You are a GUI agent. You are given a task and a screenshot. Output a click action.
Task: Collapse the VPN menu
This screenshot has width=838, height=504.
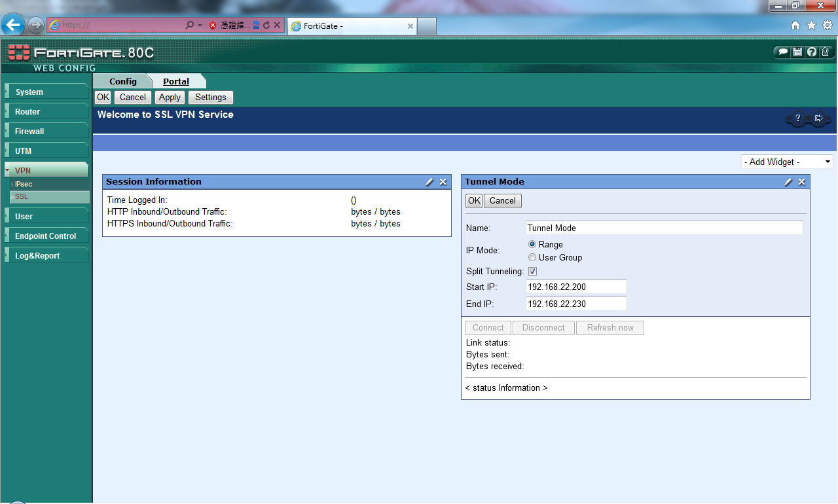click(46, 171)
